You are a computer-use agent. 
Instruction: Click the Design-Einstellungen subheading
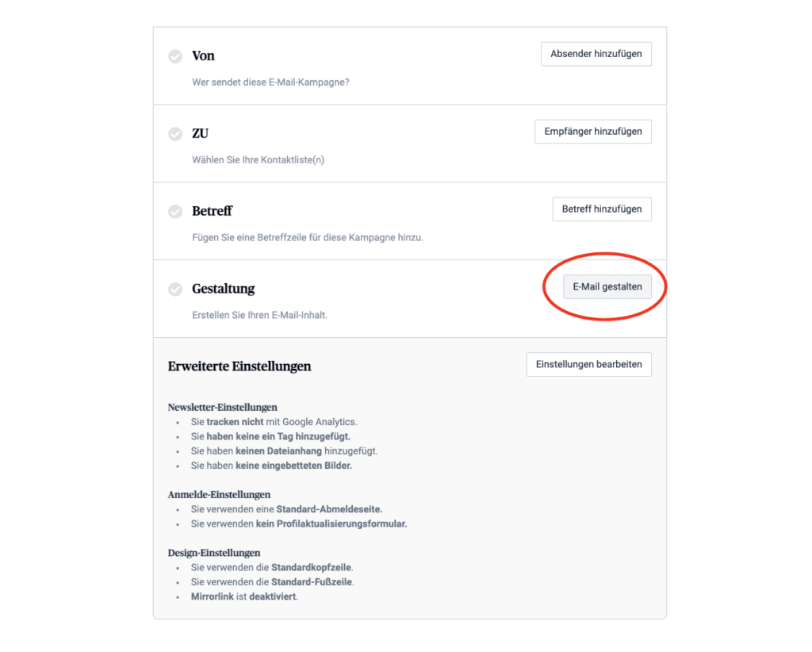click(214, 553)
